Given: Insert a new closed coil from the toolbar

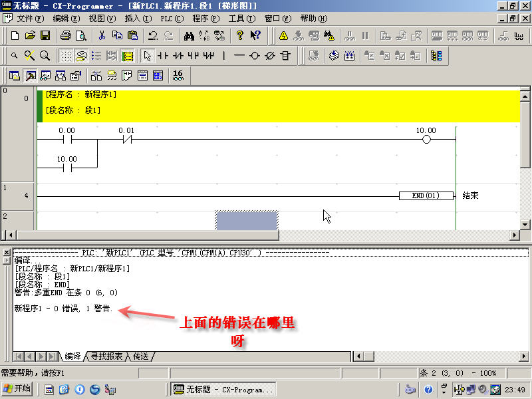Looking at the screenshot, I should point(270,56).
